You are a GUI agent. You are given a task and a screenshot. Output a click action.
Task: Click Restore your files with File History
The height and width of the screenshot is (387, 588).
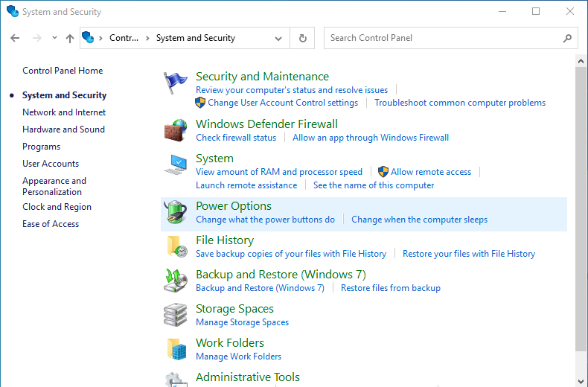469,254
